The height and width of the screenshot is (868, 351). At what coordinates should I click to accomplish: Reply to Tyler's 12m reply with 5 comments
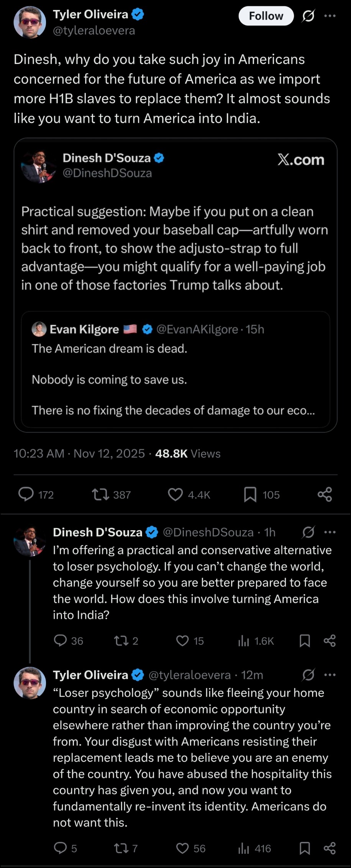[x=60, y=848]
